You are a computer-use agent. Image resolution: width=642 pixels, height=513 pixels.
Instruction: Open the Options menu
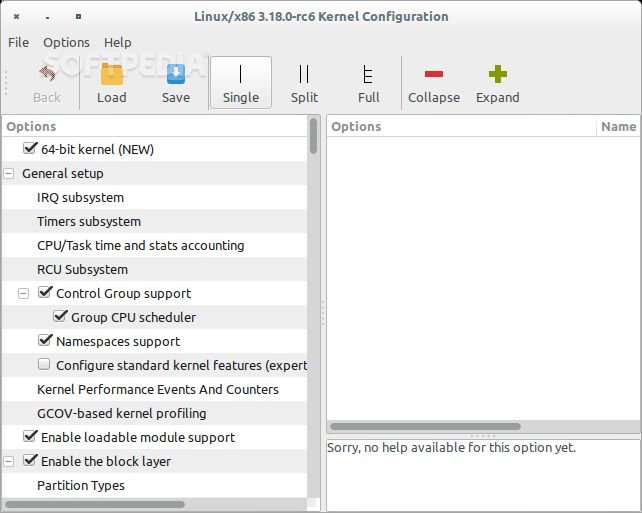coord(66,43)
